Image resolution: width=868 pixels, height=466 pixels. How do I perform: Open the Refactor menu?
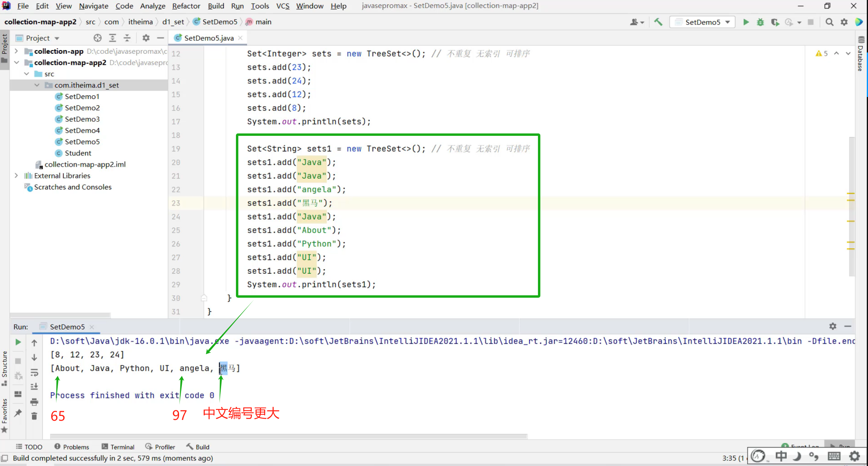coord(186,6)
